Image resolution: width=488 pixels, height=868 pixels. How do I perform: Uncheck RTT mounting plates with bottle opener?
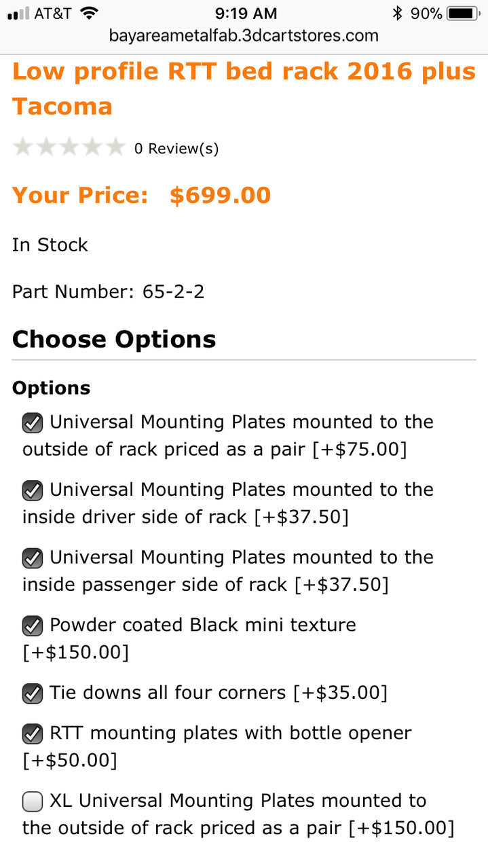coord(32,734)
